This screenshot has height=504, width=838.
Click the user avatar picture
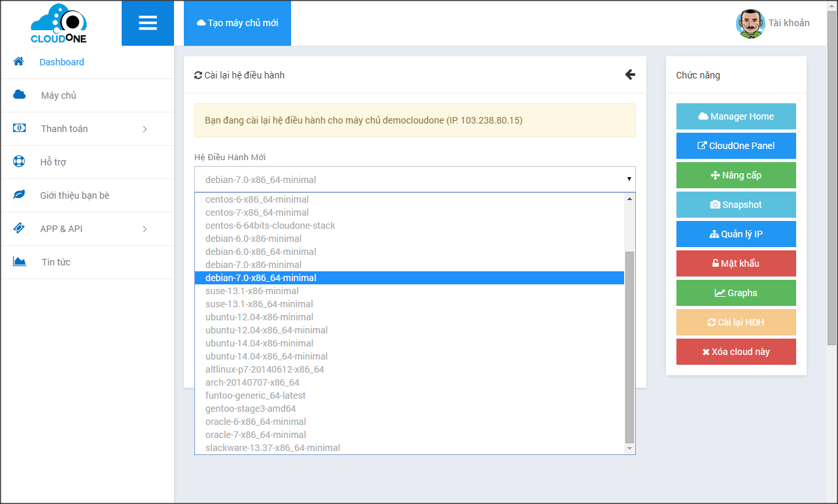tap(750, 24)
